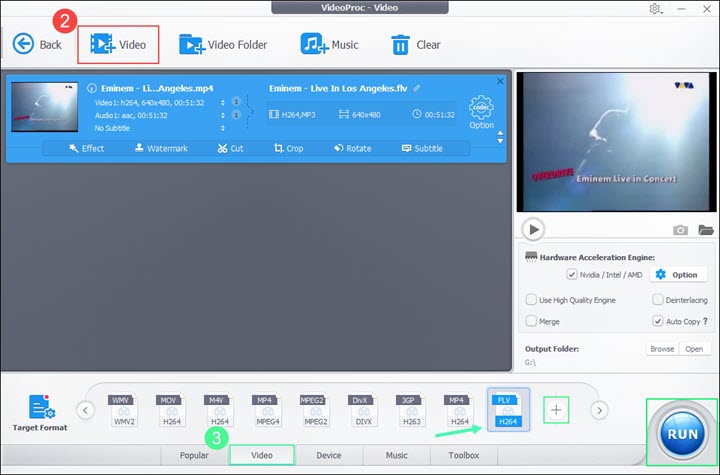Open VideoProc settings gear in title bar
This screenshot has width=720, height=475.
[x=655, y=9]
